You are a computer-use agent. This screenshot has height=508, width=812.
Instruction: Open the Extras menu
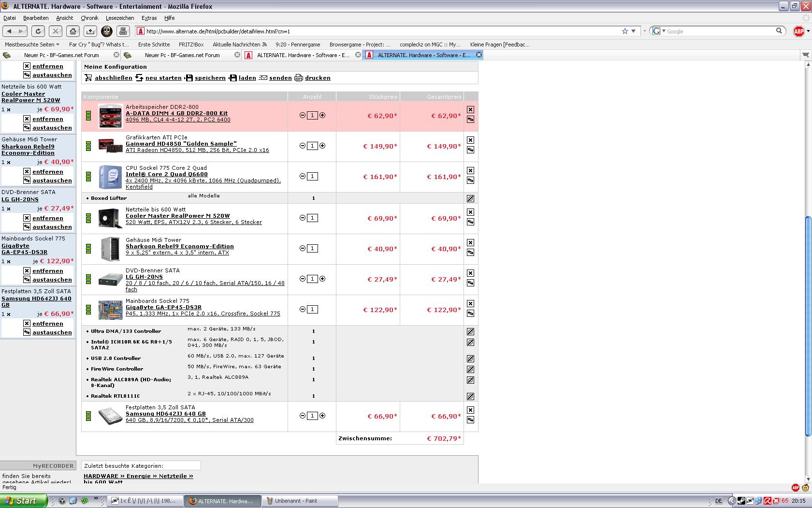(149, 18)
